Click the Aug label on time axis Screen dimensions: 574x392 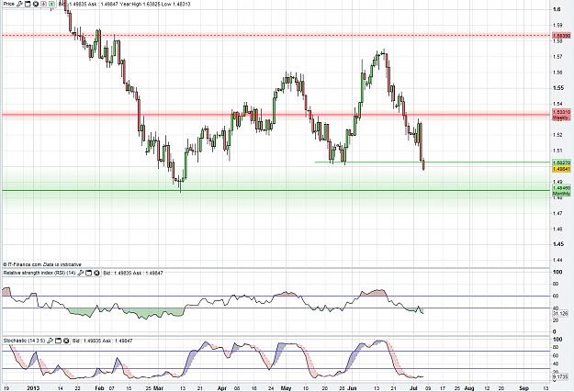(x=469, y=388)
